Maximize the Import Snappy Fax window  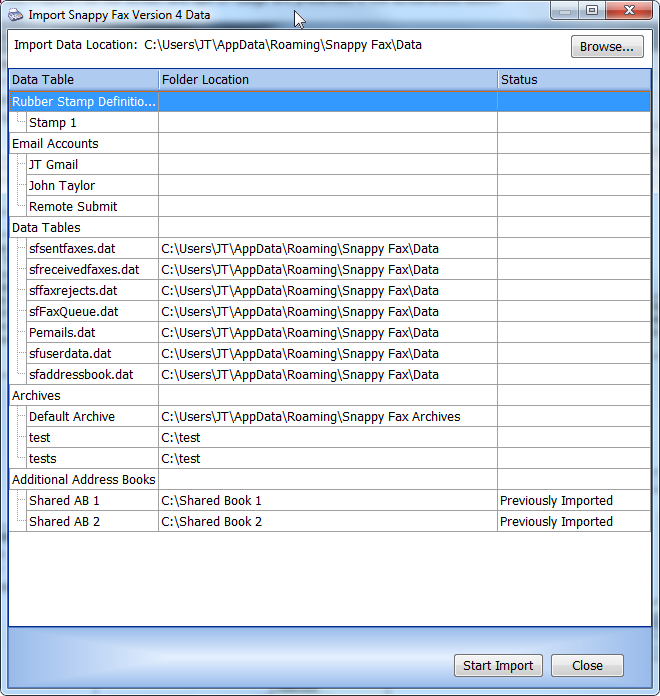pos(592,11)
